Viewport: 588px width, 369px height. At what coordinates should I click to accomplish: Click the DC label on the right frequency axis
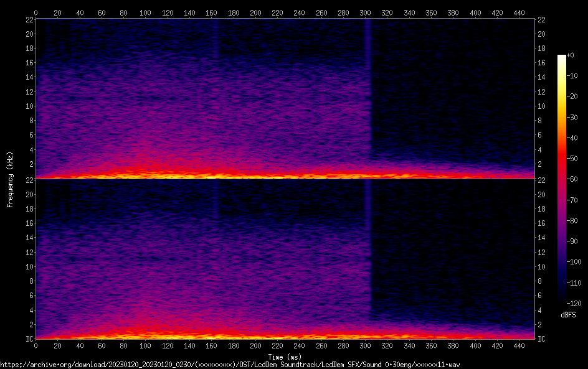(541, 339)
